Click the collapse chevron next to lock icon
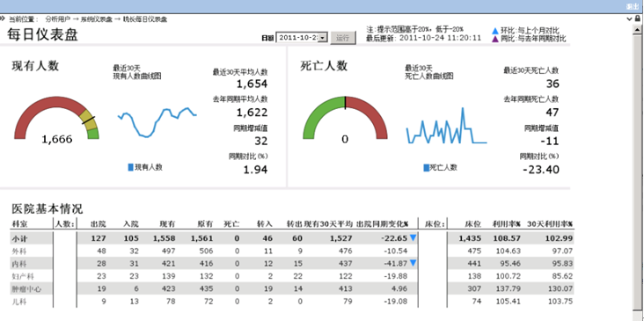 (x=629, y=18)
